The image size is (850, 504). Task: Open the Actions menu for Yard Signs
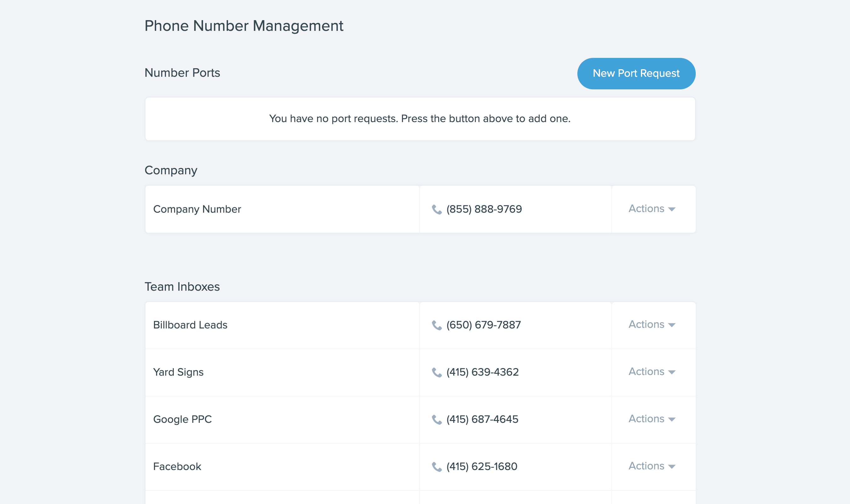652,372
